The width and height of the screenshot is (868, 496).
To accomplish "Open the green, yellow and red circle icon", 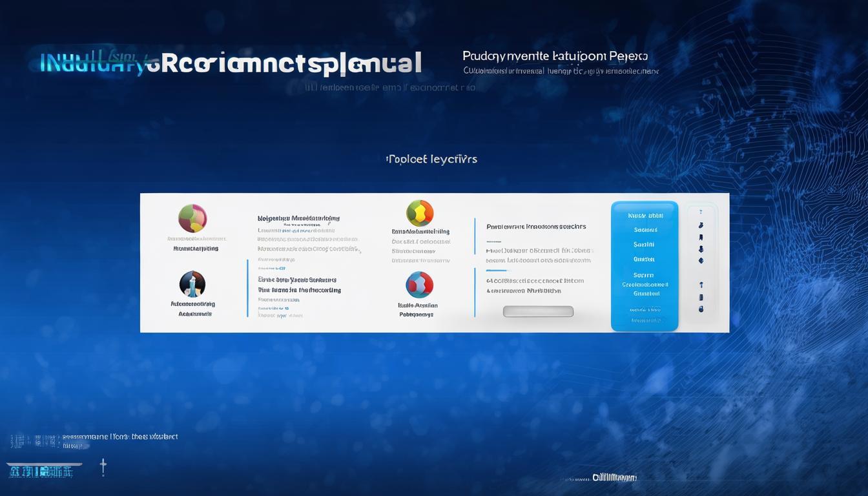I will click(420, 213).
